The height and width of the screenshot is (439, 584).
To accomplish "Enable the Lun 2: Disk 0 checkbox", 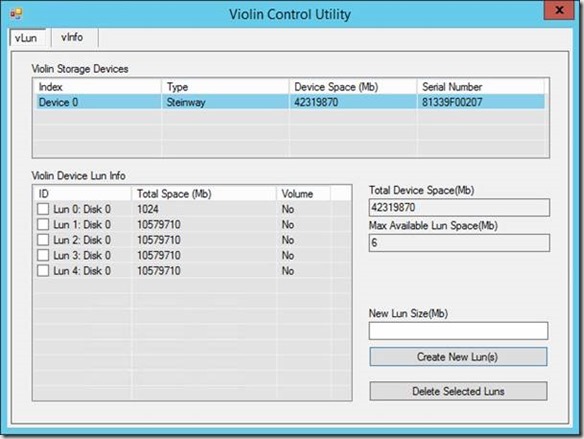I will [x=43, y=240].
